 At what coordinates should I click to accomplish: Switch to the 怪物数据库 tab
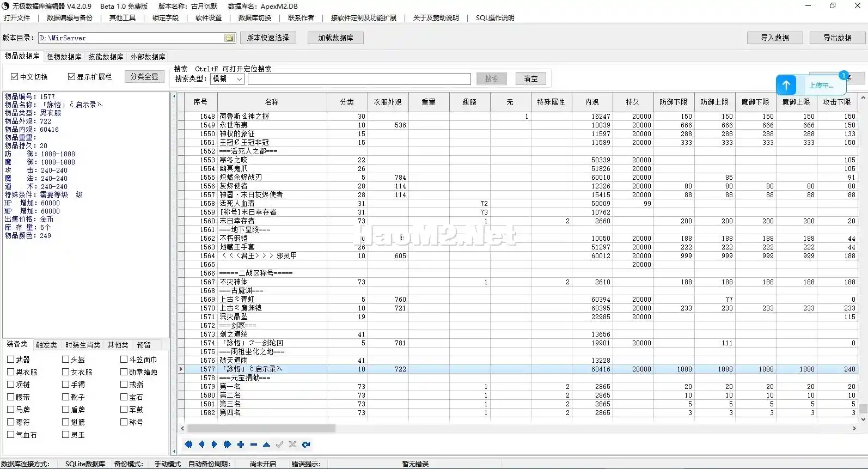coord(64,57)
